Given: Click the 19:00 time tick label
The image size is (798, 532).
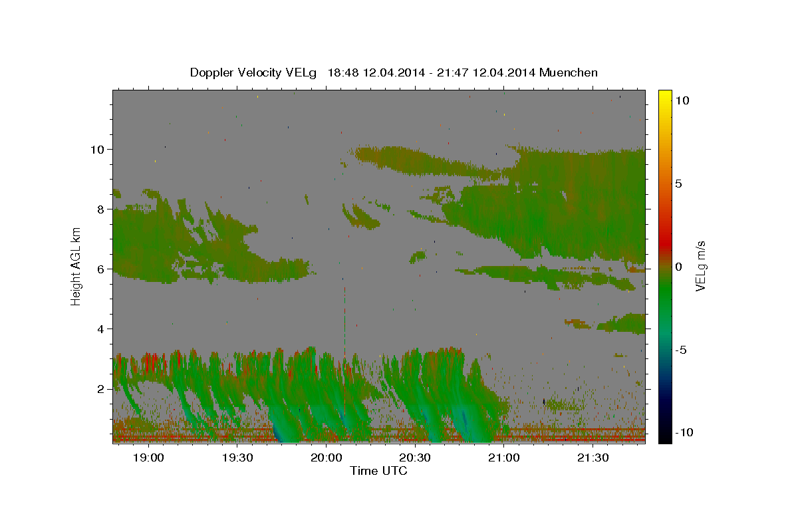Looking at the screenshot, I should pos(148,458).
